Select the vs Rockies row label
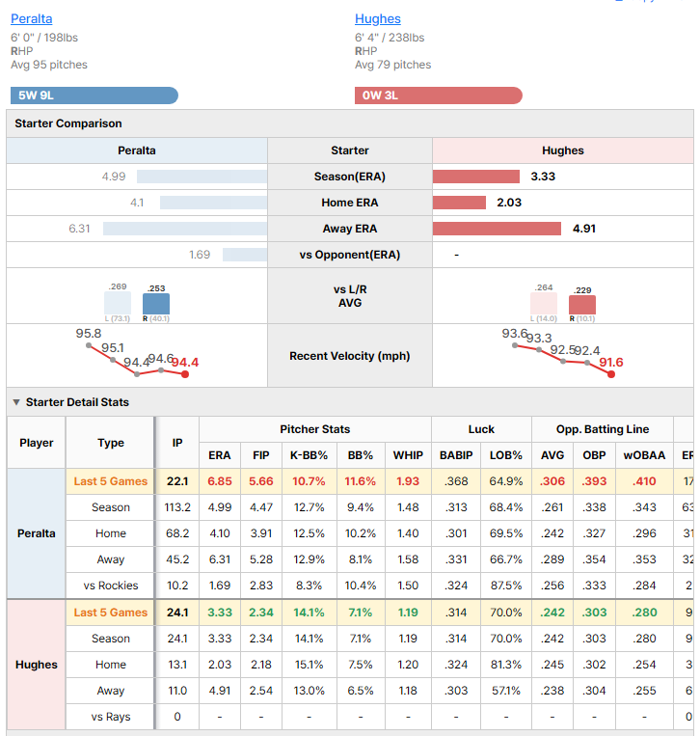The image size is (700, 736). pos(111,586)
